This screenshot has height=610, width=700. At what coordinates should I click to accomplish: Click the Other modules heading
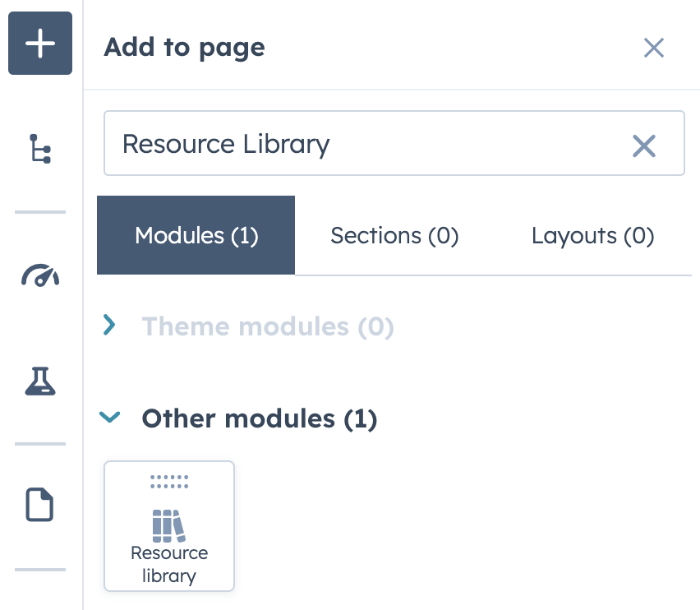259,418
